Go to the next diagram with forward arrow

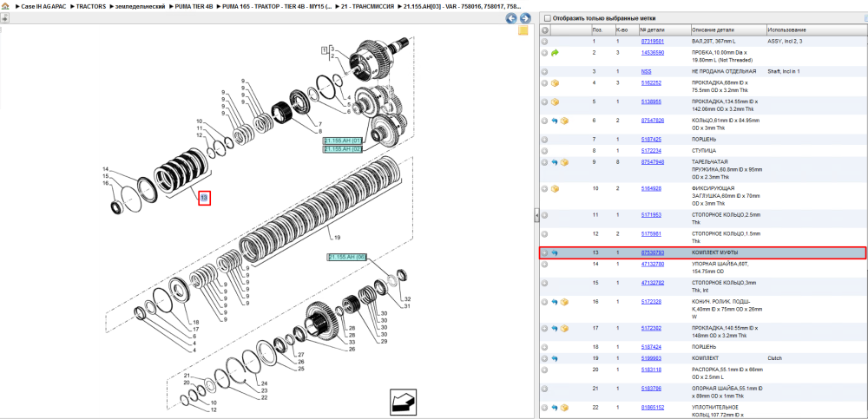pos(523,18)
